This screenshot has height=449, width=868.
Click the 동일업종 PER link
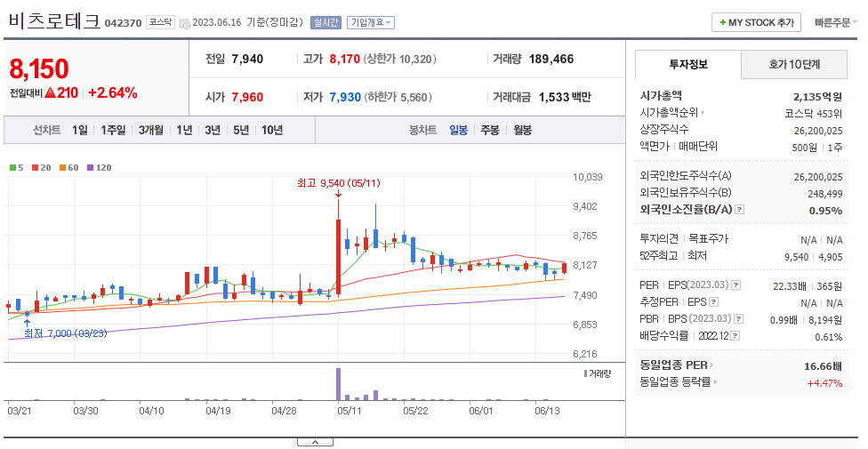point(674,365)
